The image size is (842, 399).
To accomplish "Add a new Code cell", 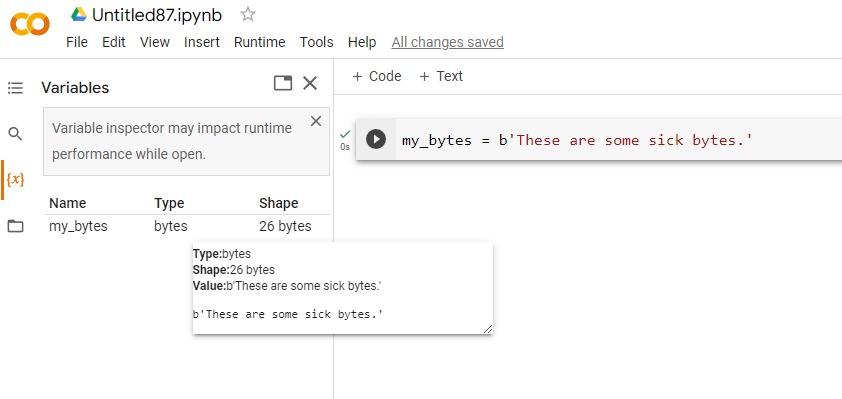I will pos(376,76).
